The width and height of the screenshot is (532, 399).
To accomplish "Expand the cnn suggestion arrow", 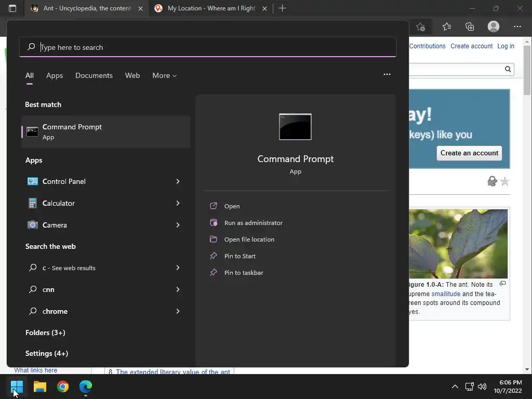I will pyautogui.click(x=178, y=289).
